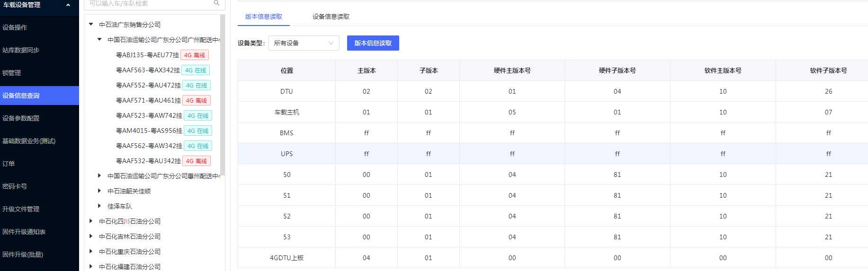Select vehicle 粤ABJ135-粤AEU77挂

(147, 55)
